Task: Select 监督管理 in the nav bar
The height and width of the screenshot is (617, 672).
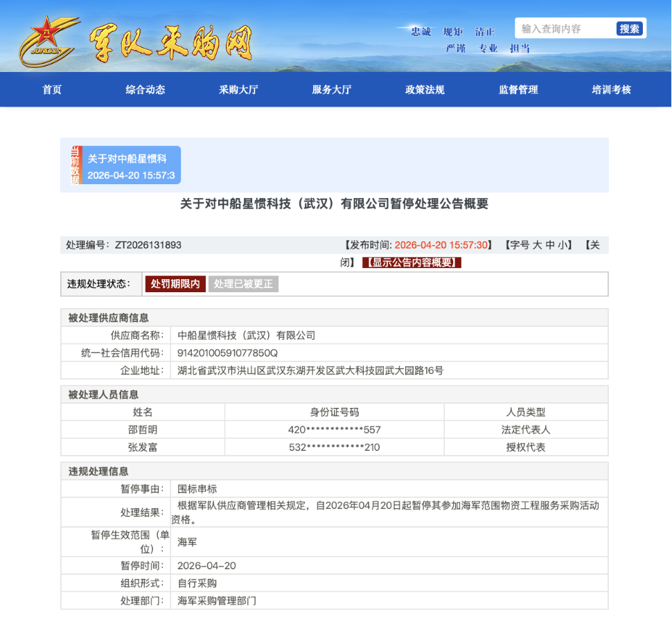Action: [x=518, y=90]
